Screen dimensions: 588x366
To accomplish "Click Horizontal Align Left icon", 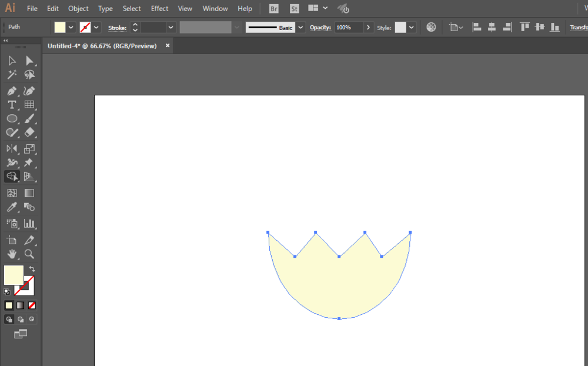I will (x=477, y=27).
